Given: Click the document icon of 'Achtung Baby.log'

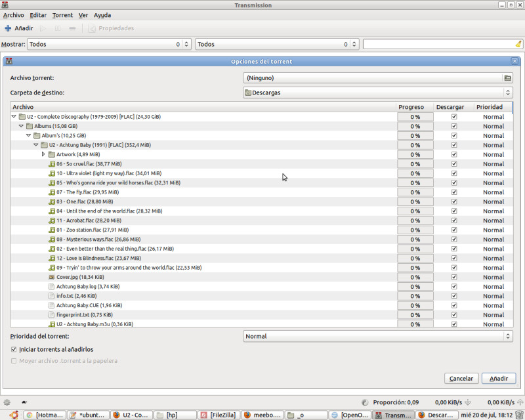Looking at the screenshot, I should [x=52, y=287].
